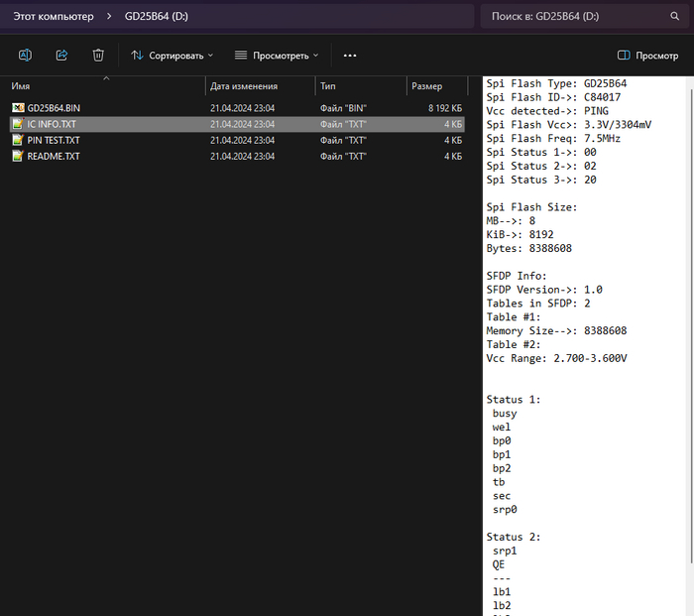Click the PIN TEST.TXT file icon
This screenshot has width=694, height=616.
coord(17,140)
